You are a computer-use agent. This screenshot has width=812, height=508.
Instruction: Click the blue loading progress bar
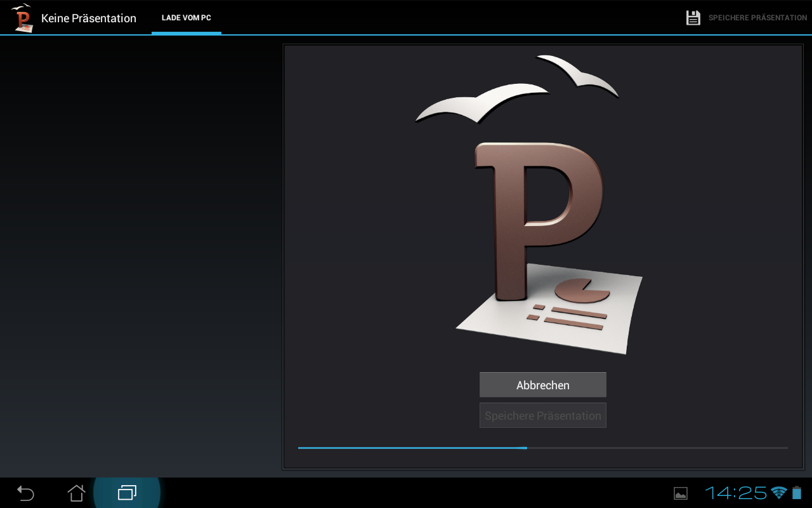click(x=543, y=448)
